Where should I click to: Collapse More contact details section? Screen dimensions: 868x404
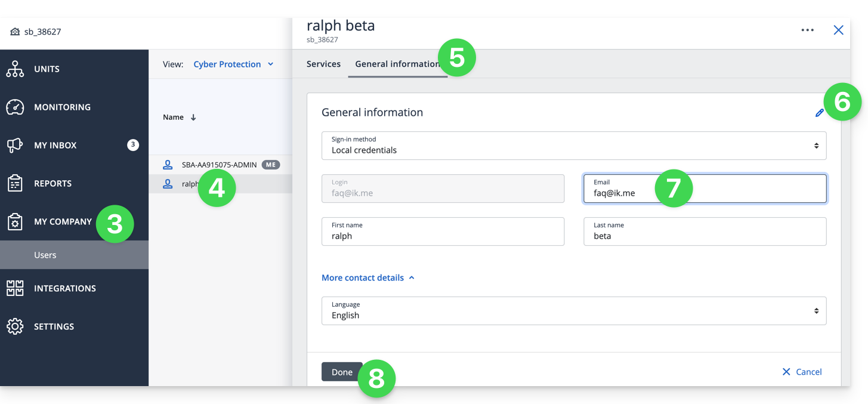[x=367, y=278]
